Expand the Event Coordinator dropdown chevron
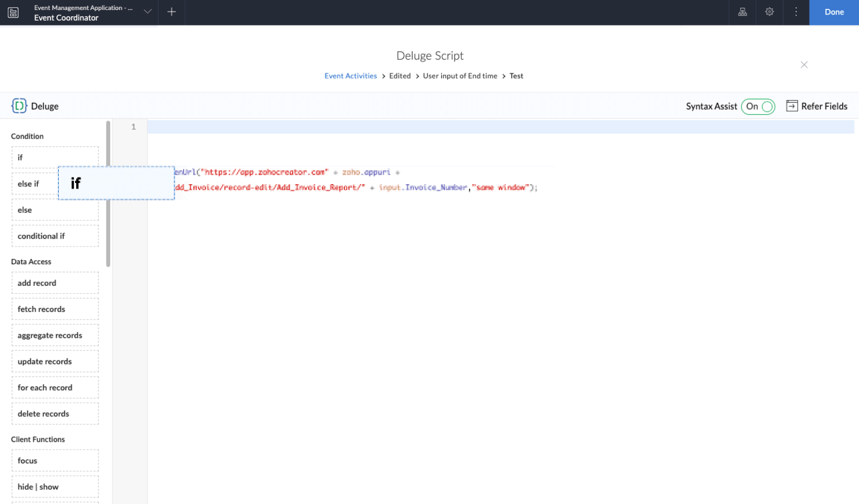 (x=147, y=11)
